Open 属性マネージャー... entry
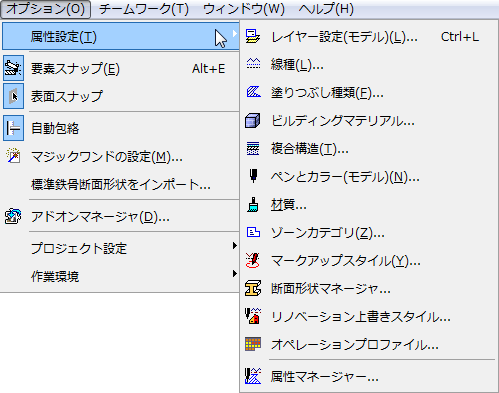The width and height of the screenshot is (499, 393). pyautogui.click(x=325, y=377)
